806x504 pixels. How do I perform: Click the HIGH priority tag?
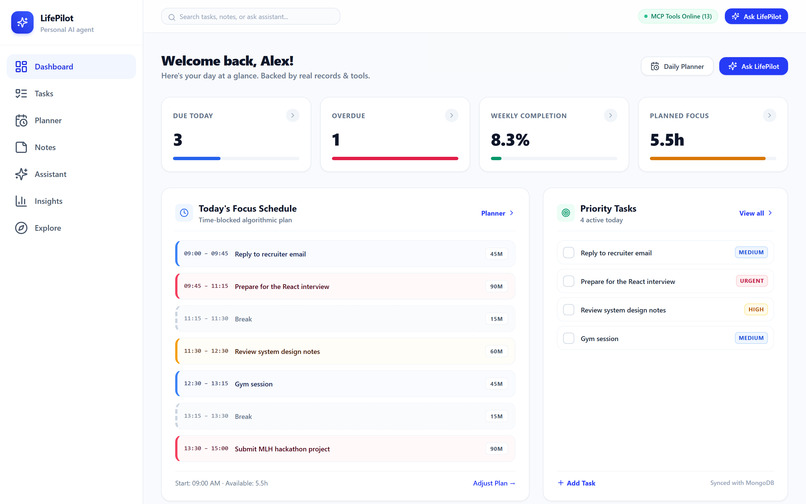[756, 310]
